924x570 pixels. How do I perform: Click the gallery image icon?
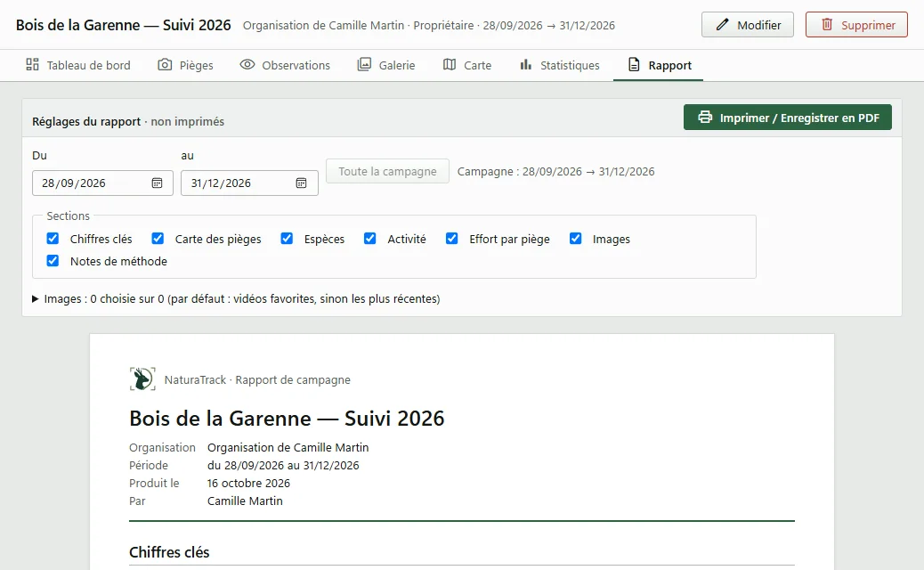(364, 65)
